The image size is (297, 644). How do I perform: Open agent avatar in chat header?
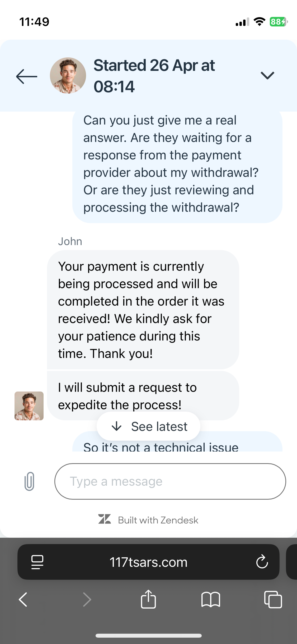pos(68,76)
